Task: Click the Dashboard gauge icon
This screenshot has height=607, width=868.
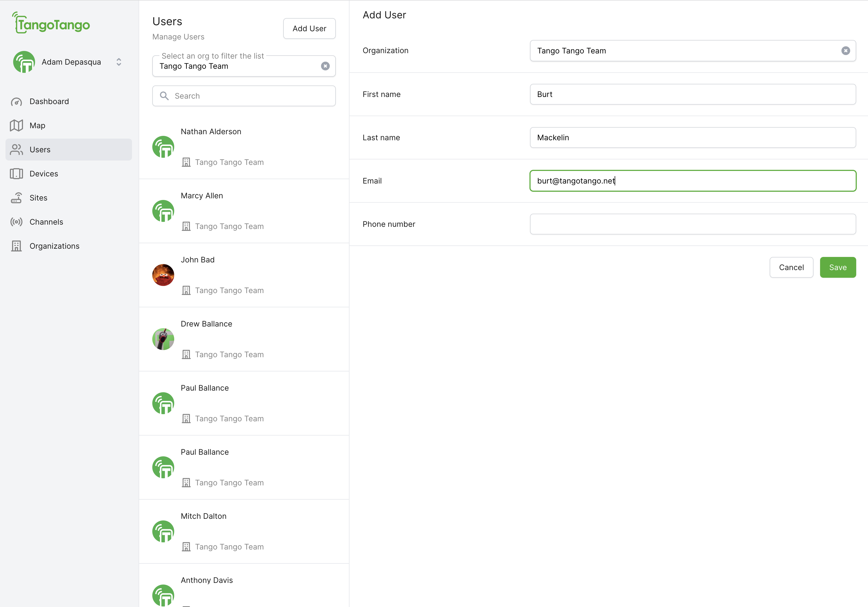Action: pyautogui.click(x=16, y=102)
